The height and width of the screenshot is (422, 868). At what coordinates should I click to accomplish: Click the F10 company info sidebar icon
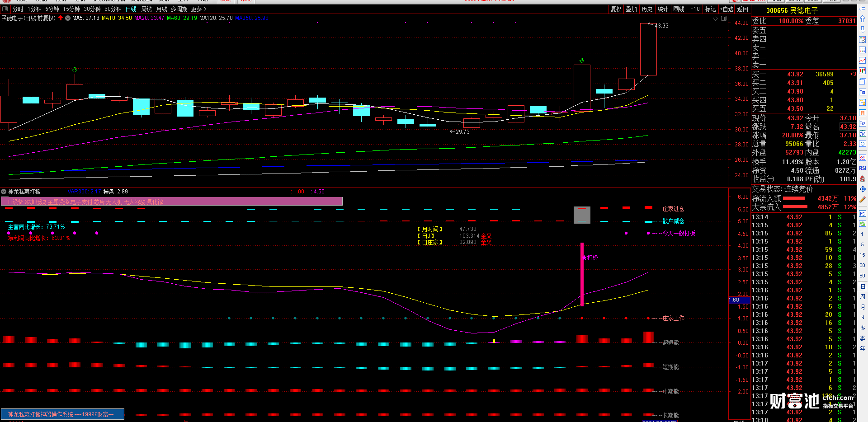pos(862,92)
